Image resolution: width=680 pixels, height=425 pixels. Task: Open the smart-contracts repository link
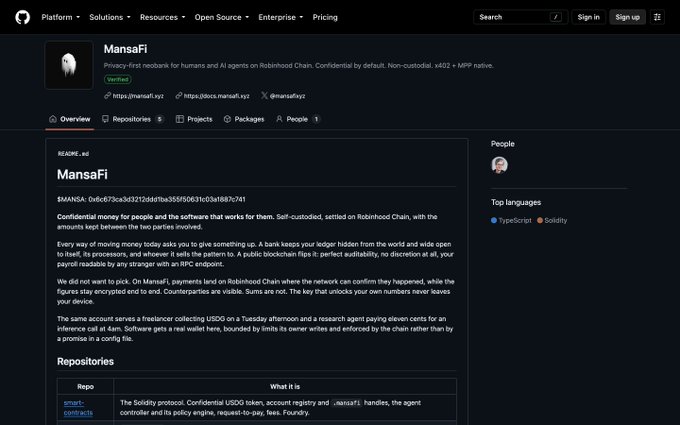(x=78, y=408)
